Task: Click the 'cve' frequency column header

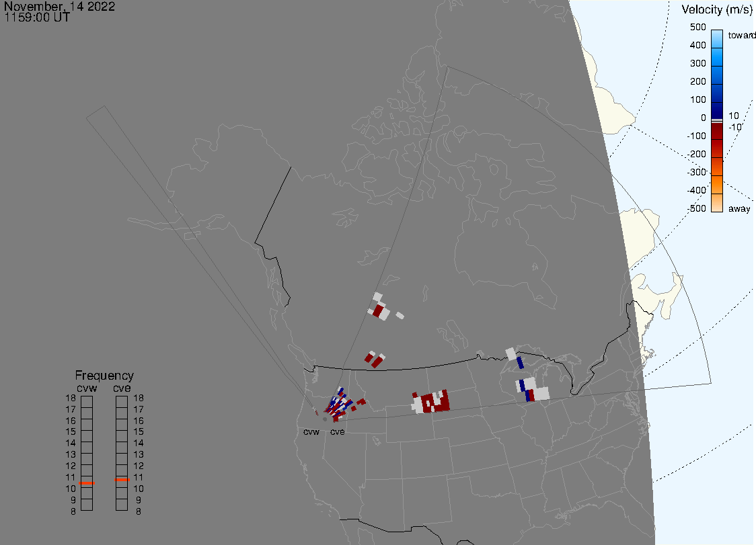Action: tap(122, 388)
